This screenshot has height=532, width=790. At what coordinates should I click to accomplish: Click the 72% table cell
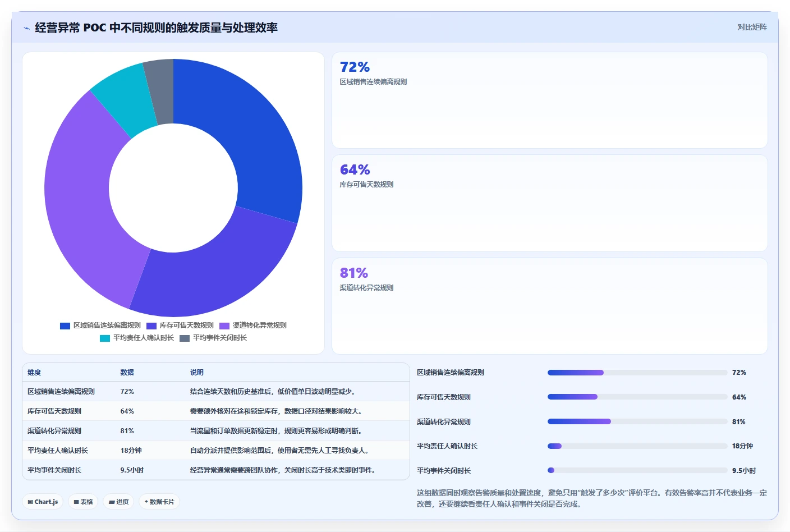127,392
